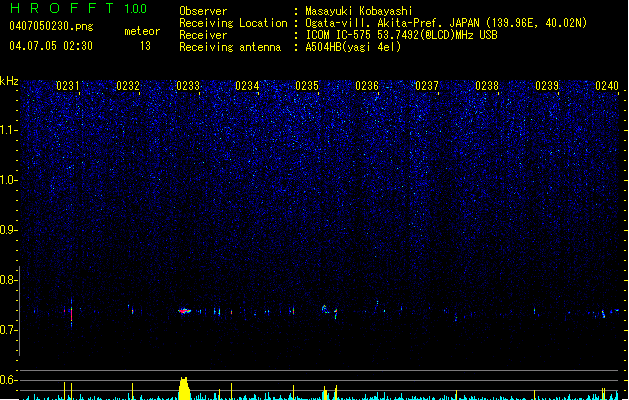
Task: Click the 0.7 kHz axis label
Action: pos(8,330)
